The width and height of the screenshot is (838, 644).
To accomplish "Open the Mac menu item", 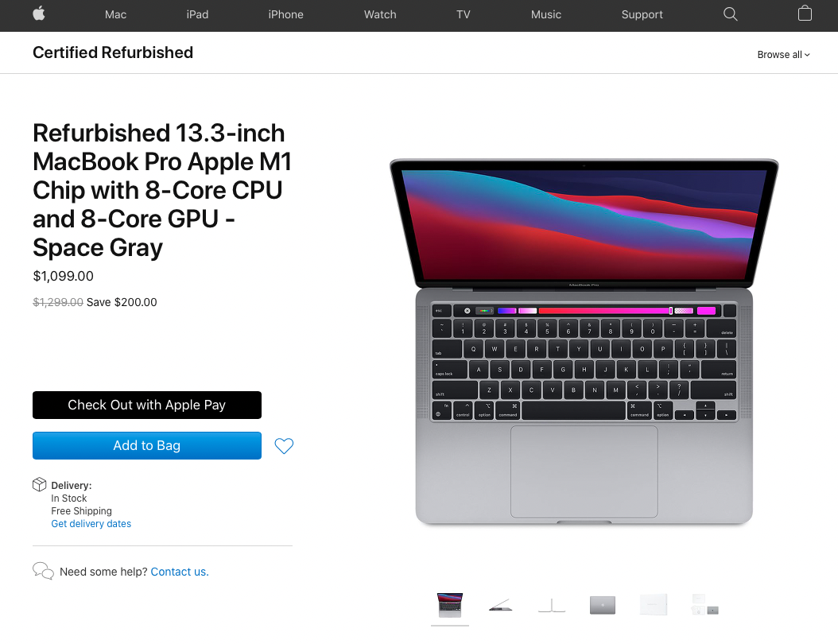I will click(115, 14).
